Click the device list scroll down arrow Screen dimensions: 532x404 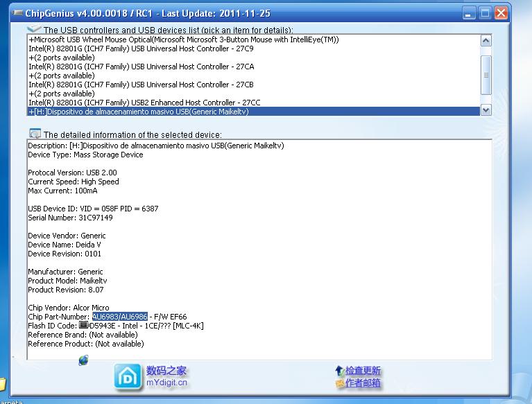point(486,109)
